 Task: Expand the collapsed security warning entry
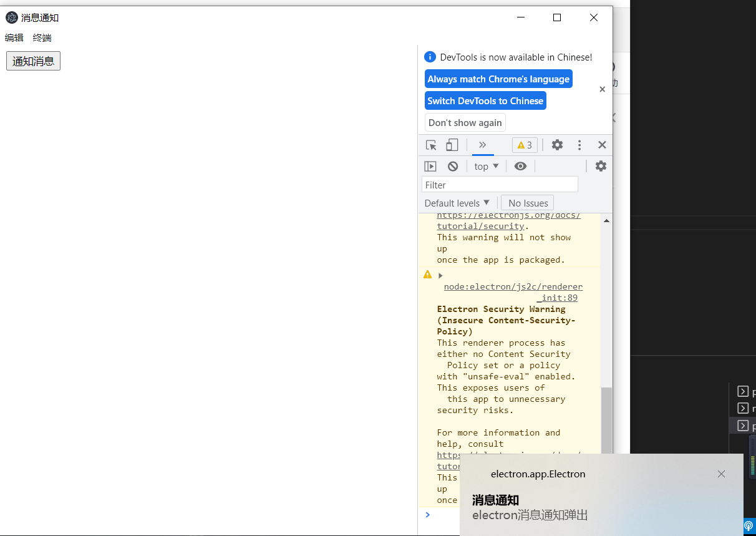(440, 275)
